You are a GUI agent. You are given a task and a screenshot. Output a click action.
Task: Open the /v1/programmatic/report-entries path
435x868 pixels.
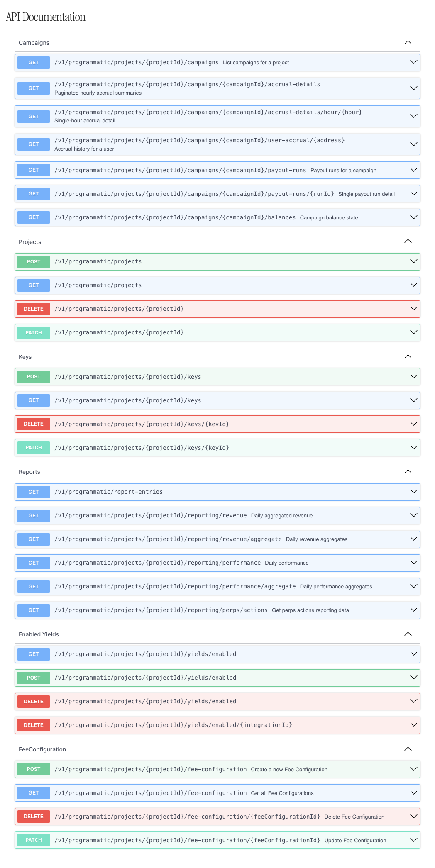point(108,492)
